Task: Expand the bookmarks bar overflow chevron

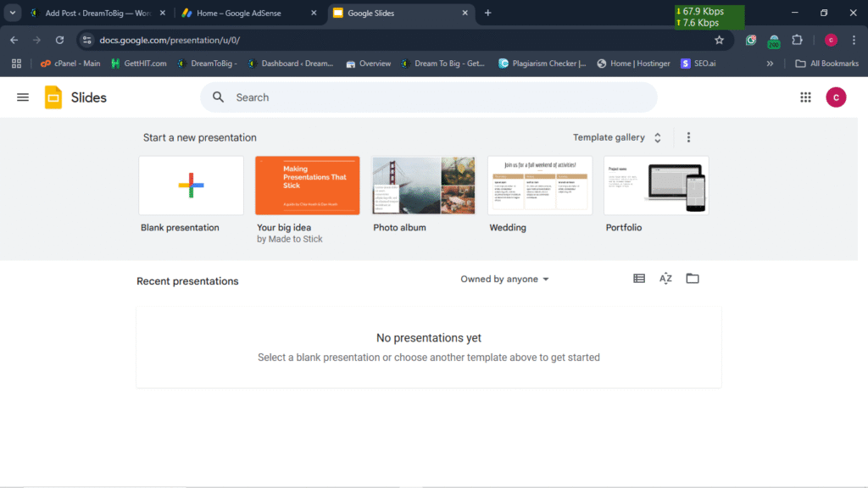Action: click(x=770, y=64)
